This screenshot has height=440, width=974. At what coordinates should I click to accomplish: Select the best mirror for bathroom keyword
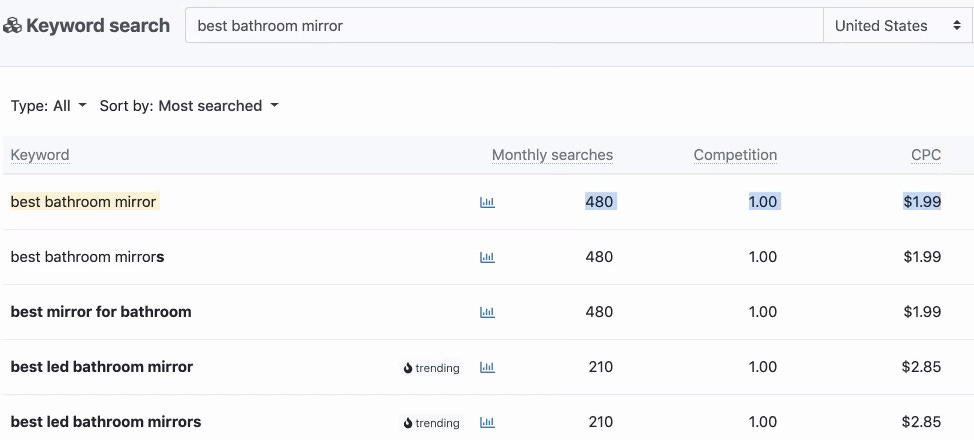pos(100,312)
